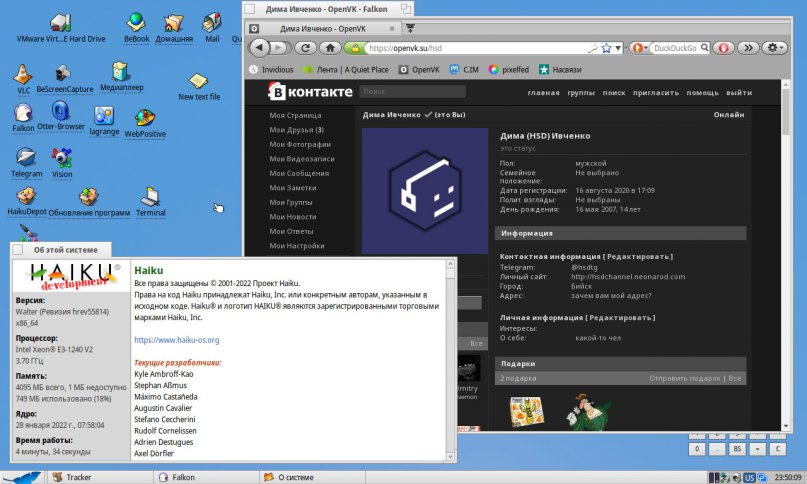Open VLC from the desktop
The width and height of the screenshot is (807, 484).
click(23, 75)
